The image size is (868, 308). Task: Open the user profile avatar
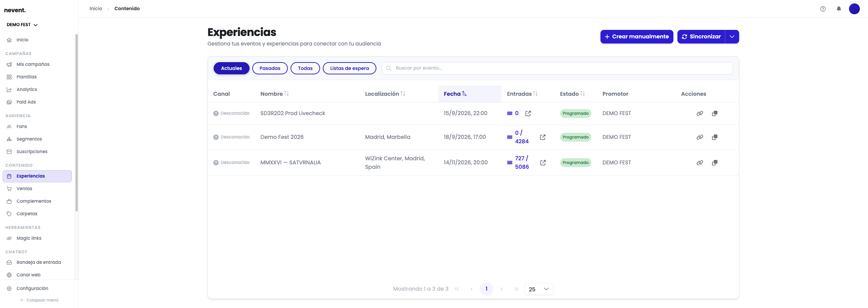854,9
